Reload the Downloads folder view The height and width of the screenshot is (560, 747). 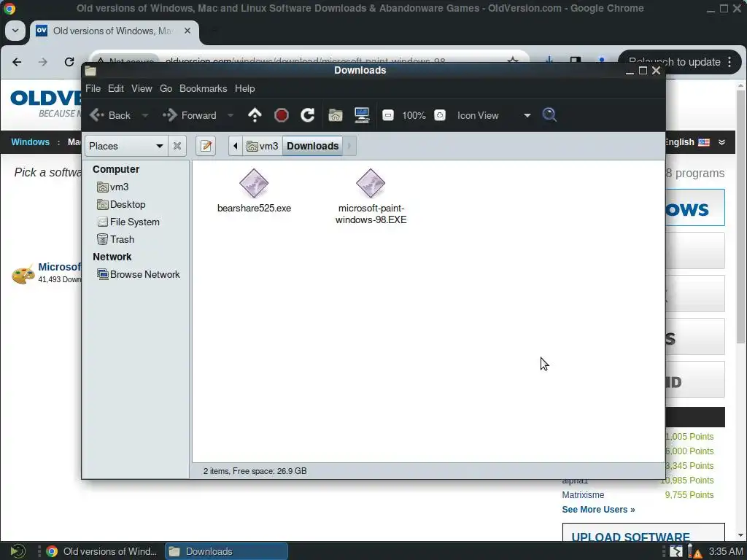307,115
